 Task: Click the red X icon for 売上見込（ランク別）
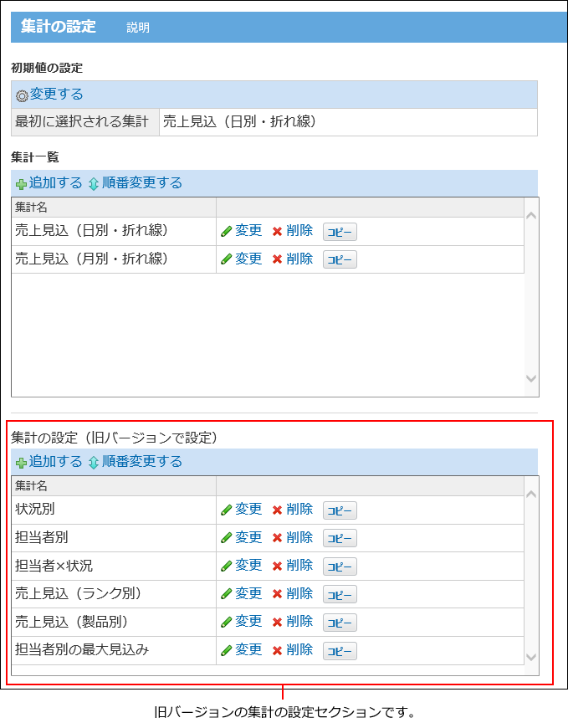pyautogui.click(x=278, y=594)
